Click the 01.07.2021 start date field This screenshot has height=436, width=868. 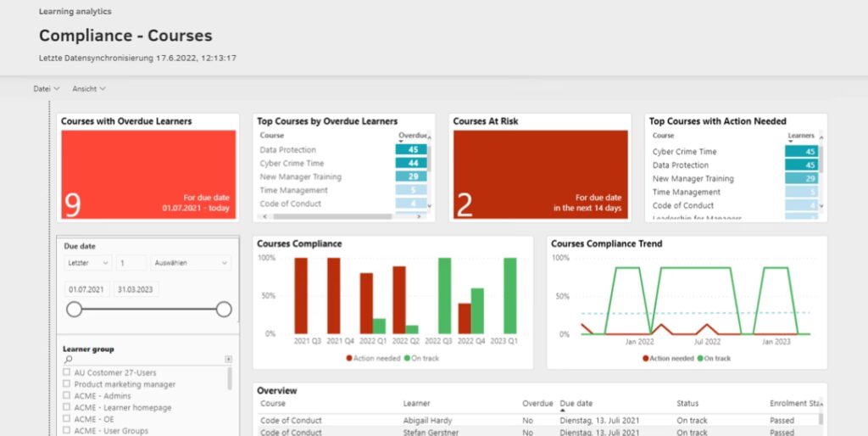click(x=85, y=289)
